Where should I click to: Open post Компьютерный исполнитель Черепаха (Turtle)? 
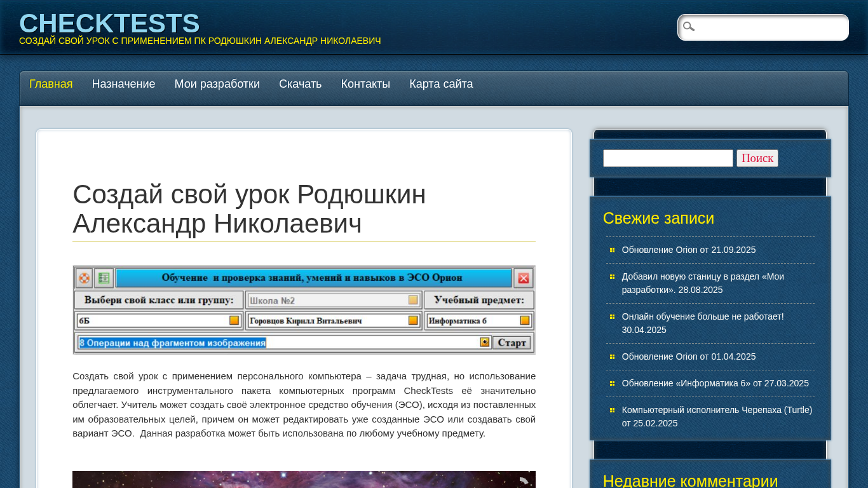point(716,410)
